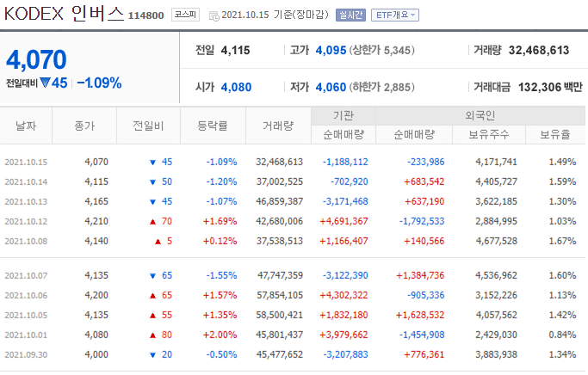Screen dimensions: 588x375
Task: Click the calendar icon beside 2021.10.15
Action: click(x=214, y=16)
